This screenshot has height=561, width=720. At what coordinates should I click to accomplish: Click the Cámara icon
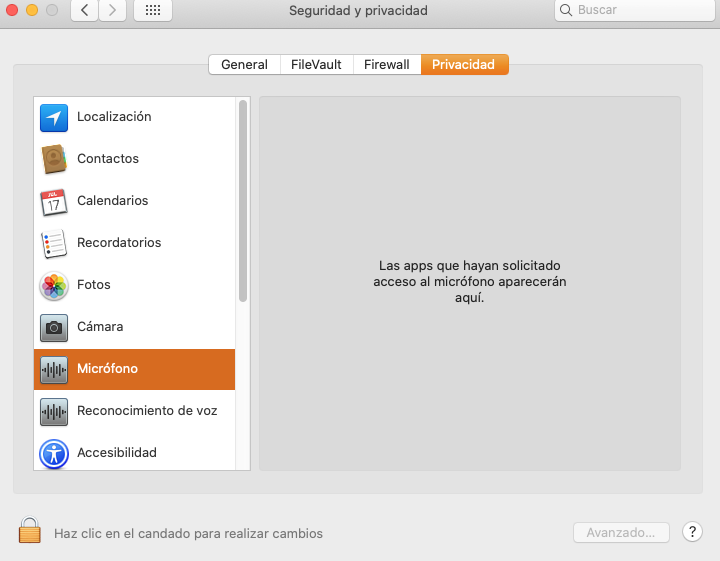tap(54, 328)
